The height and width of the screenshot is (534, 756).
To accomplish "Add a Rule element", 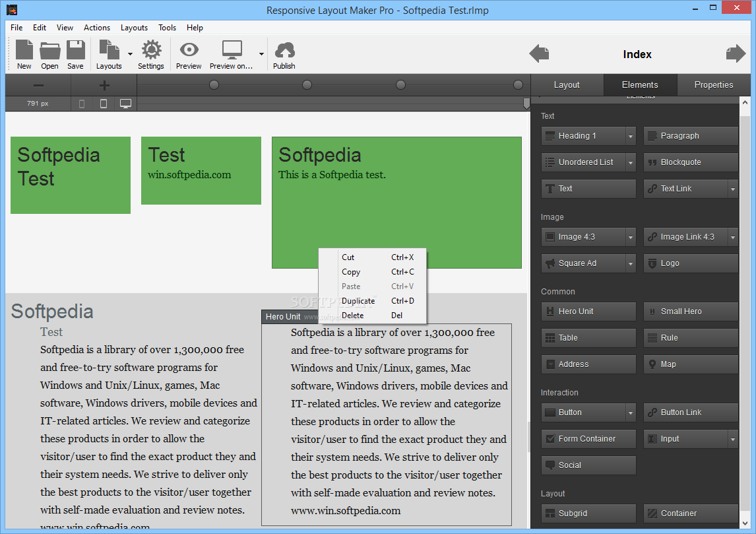I will pyautogui.click(x=691, y=338).
